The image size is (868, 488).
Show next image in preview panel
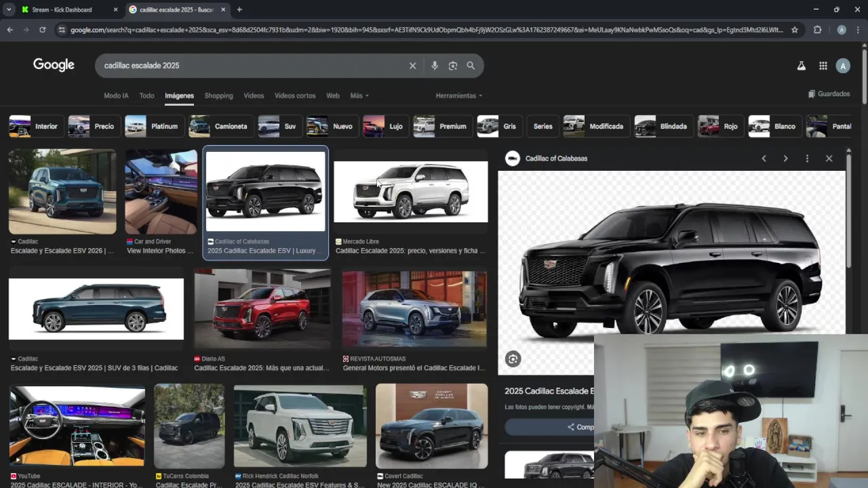[x=785, y=159]
